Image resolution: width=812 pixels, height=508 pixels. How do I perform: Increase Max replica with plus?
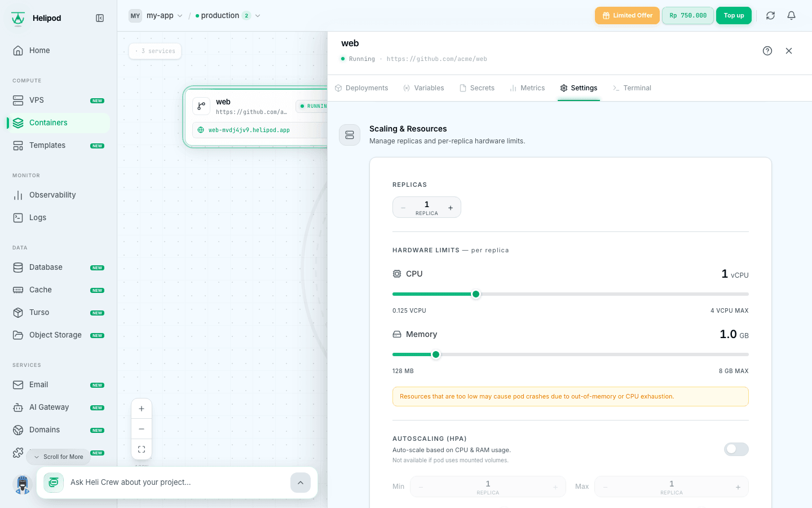[x=738, y=487]
